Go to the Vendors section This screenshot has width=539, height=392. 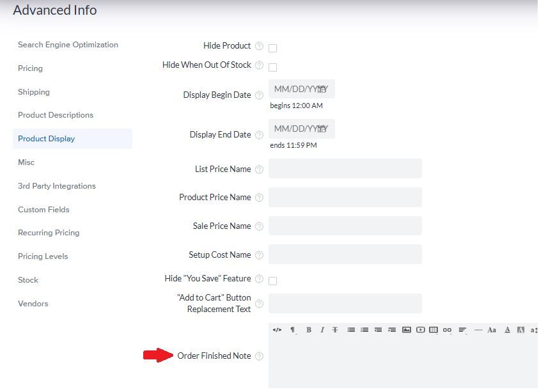point(33,304)
